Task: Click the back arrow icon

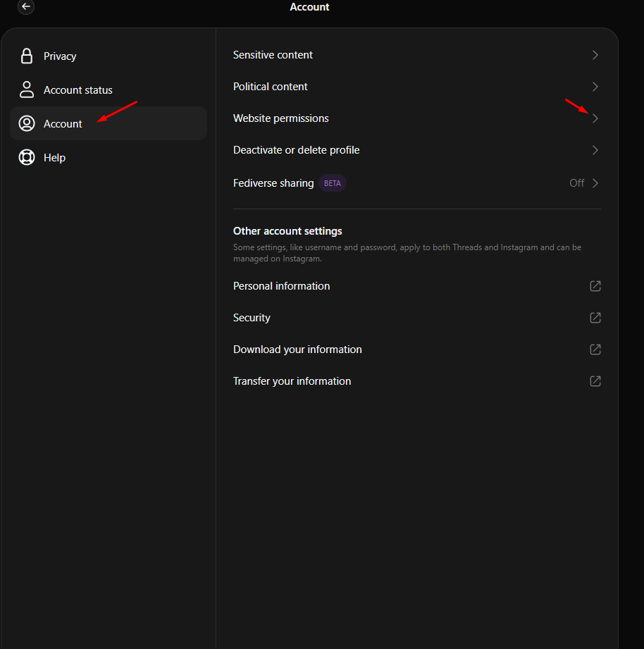Action: (x=26, y=6)
